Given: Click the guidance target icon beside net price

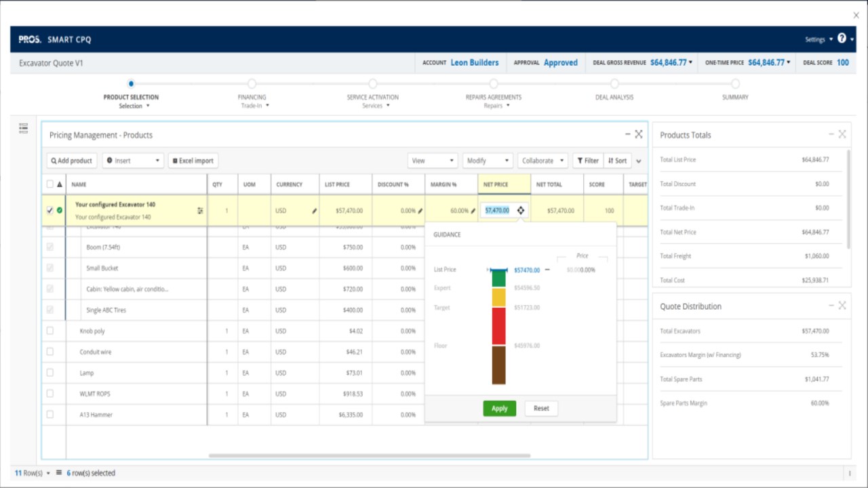Looking at the screenshot, I should (520, 210).
